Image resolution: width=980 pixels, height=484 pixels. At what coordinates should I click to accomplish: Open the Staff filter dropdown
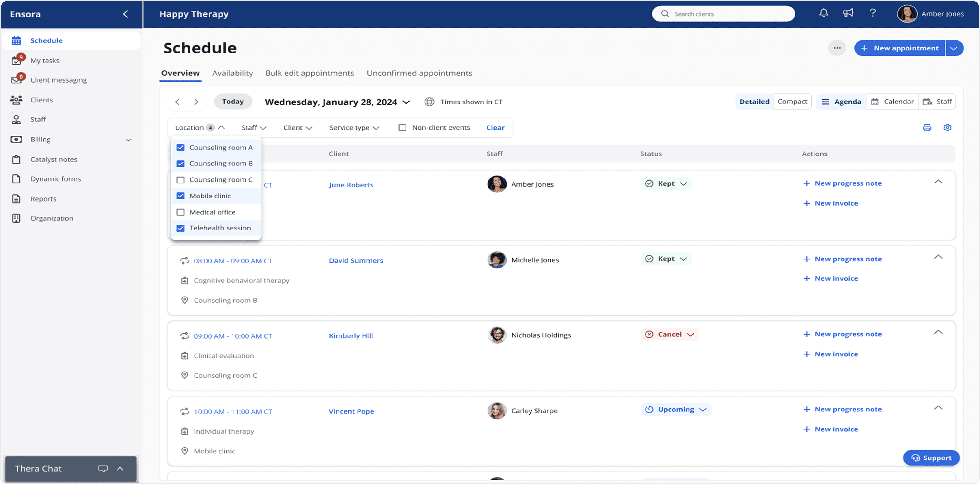tap(253, 127)
